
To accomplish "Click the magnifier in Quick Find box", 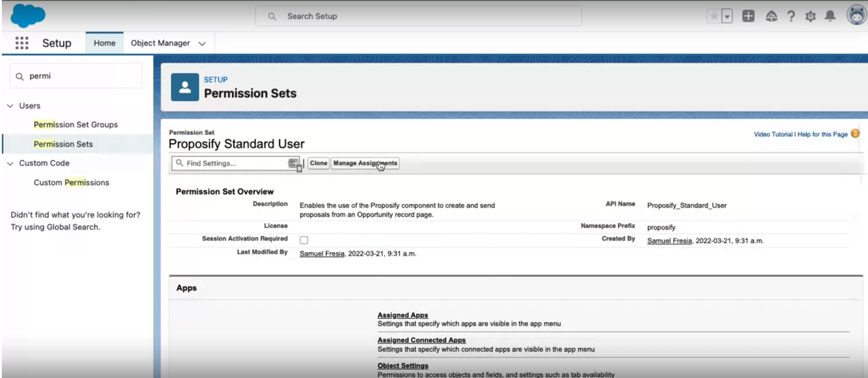I will (x=20, y=76).
